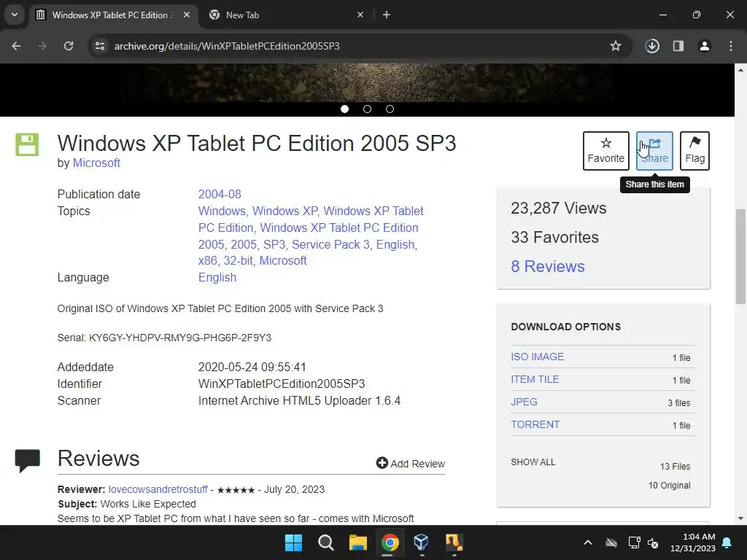This screenshot has width=747, height=560.
Task: Click the green floppy disk software icon
Action: (x=27, y=145)
